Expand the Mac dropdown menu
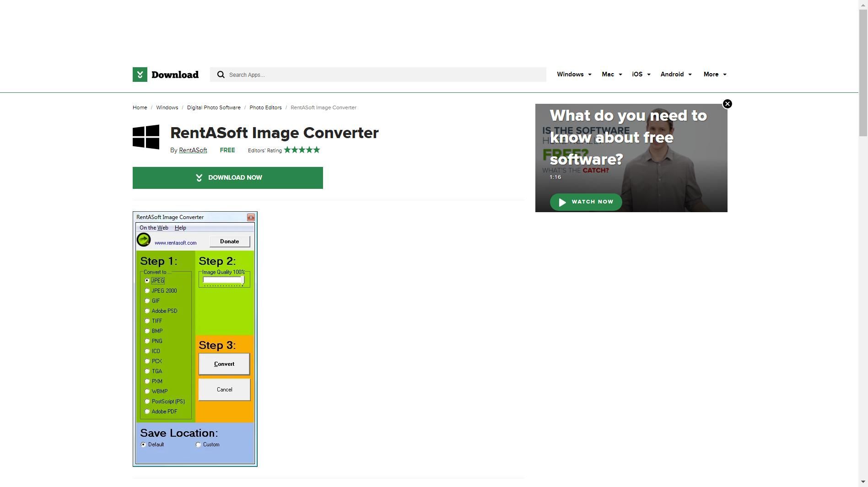Screen dimensions: 868x487 612,74
